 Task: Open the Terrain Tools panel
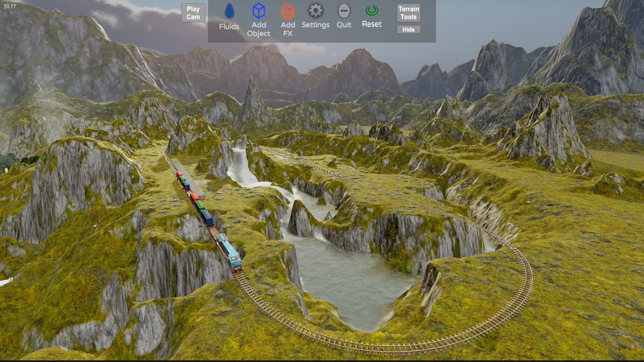pyautogui.click(x=408, y=13)
